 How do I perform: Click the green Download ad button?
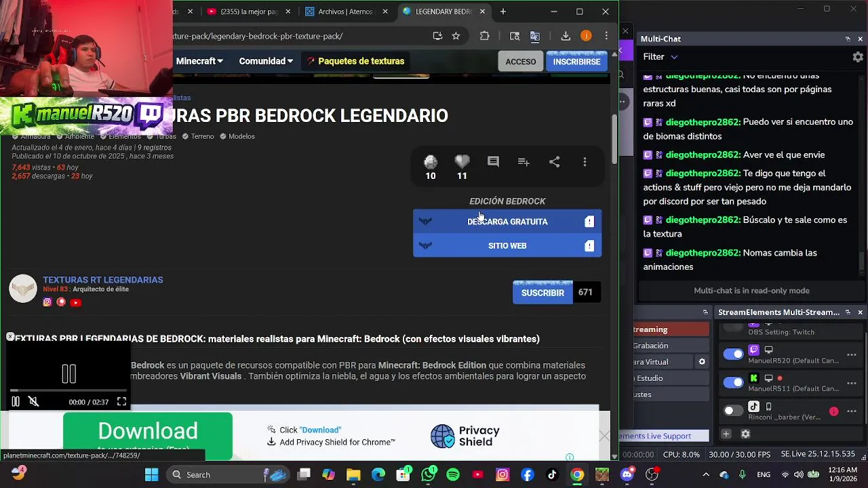point(148,436)
